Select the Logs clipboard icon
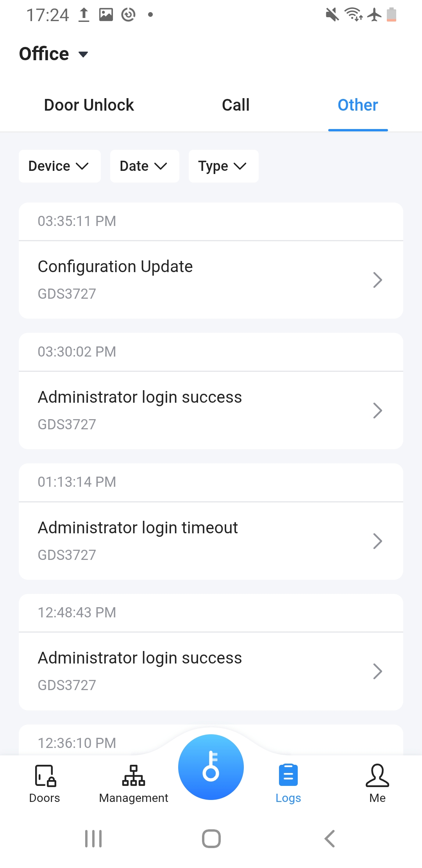Viewport: 422px width, 868px height. [288, 775]
